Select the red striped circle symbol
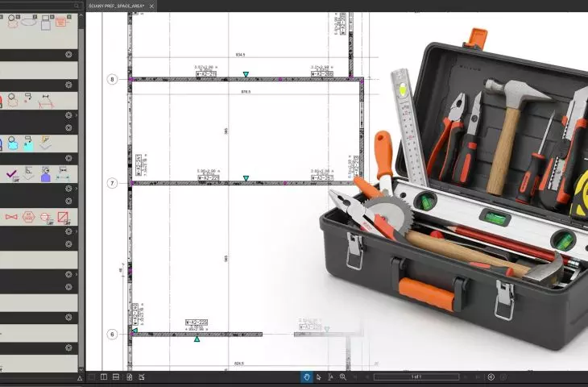This screenshot has height=387, width=588. (45, 218)
